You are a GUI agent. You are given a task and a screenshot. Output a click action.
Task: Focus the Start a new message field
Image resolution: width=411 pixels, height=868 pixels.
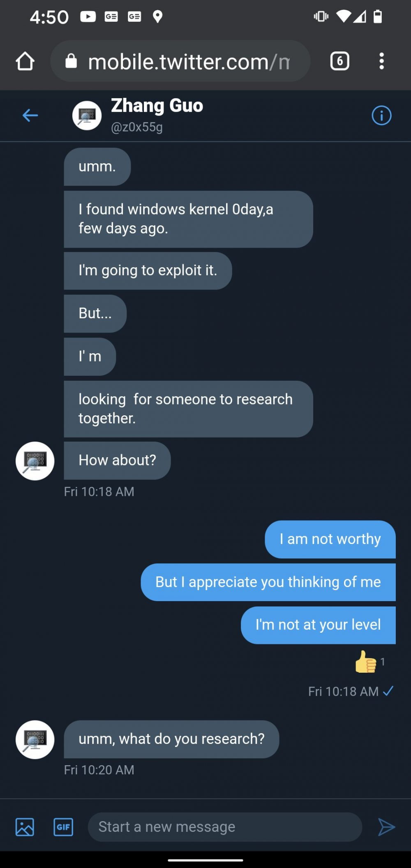(x=224, y=826)
